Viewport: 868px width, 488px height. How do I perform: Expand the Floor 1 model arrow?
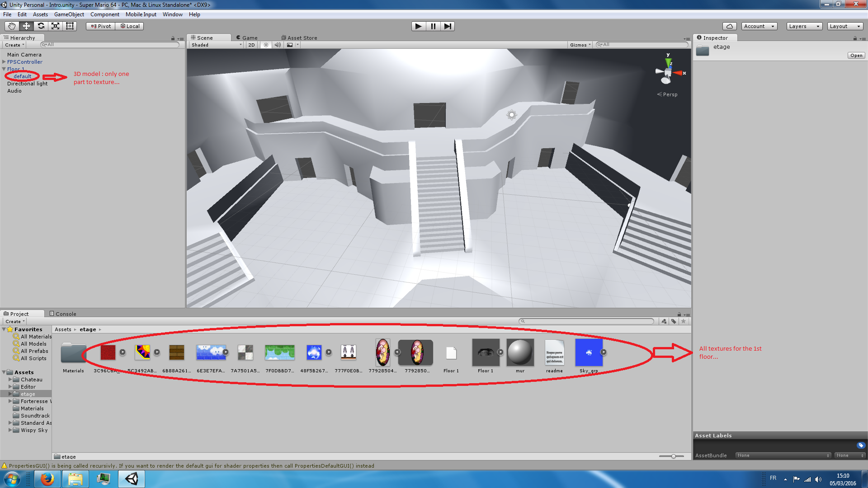[500, 352]
